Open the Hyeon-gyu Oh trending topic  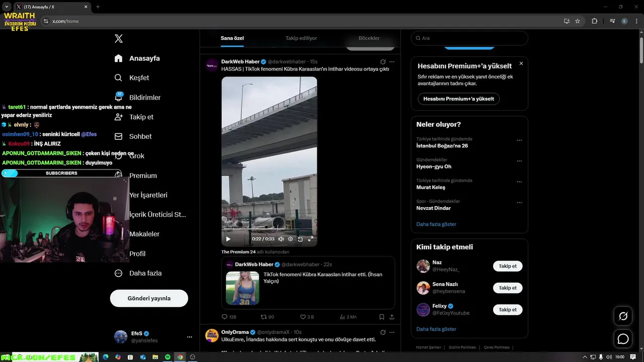tap(434, 166)
